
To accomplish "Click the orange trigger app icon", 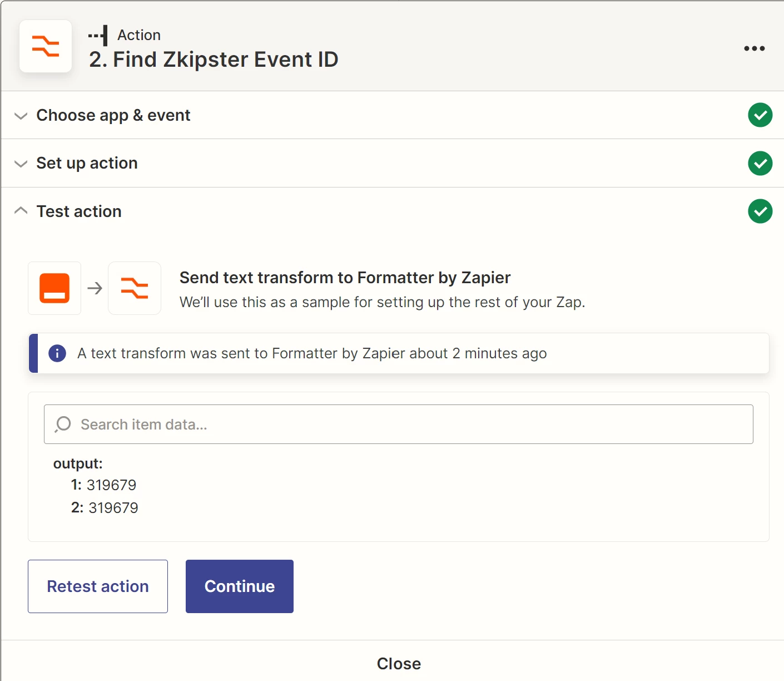I will [x=54, y=288].
